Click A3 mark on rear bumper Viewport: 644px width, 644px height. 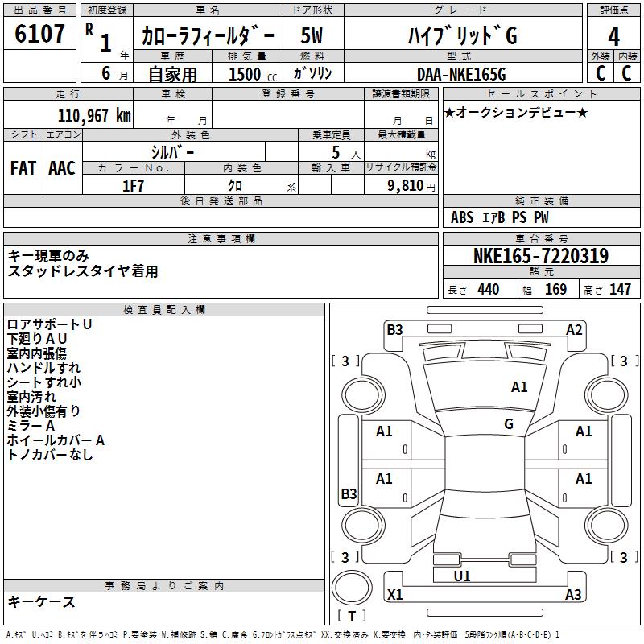click(x=573, y=594)
